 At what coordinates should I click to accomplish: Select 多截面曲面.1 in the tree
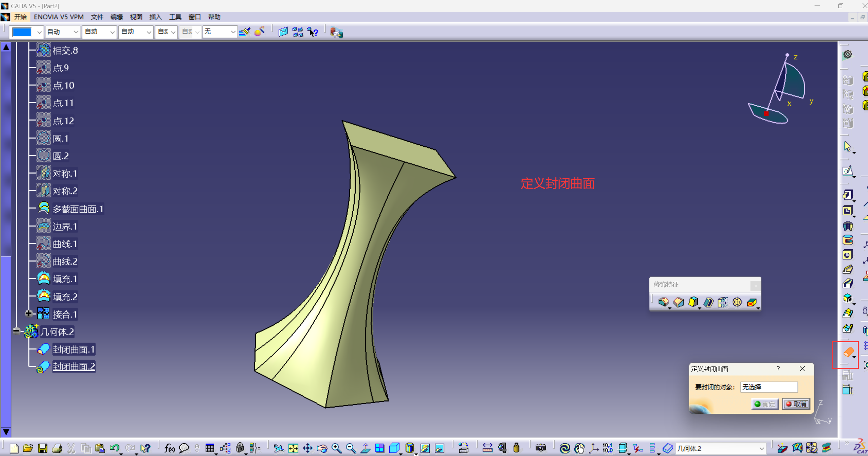pos(78,209)
